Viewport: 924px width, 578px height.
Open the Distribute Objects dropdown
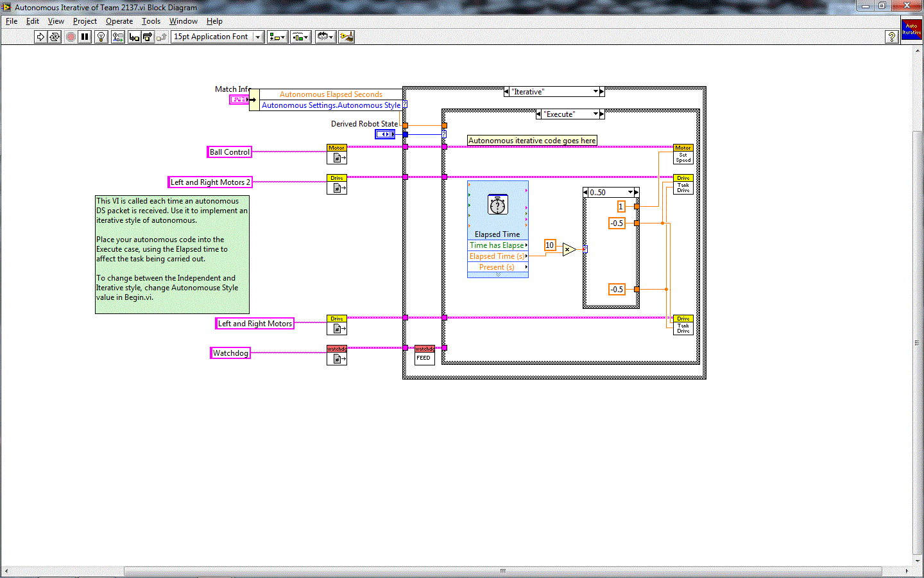300,37
